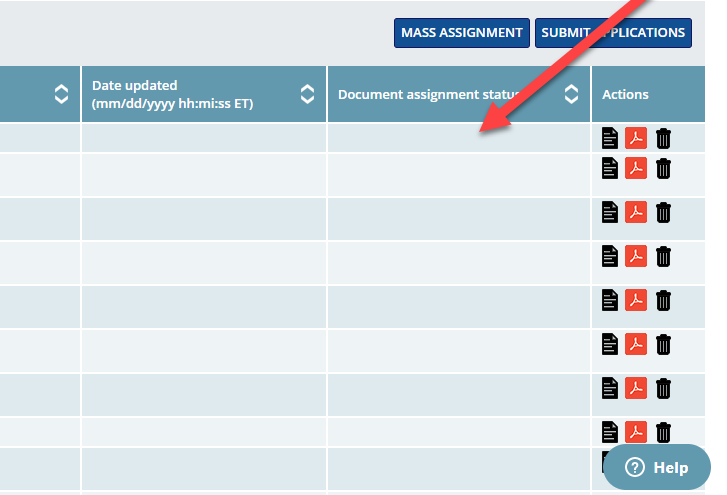The height and width of the screenshot is (495, 727).
Task: Delete first row using trash icon
Action: 663,138
